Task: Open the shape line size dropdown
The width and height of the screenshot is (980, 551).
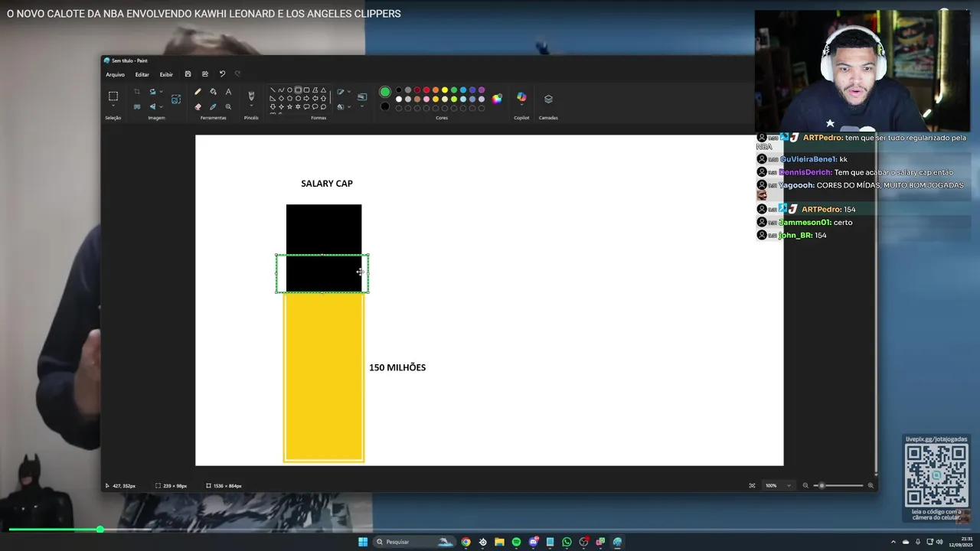Action: point(362,106)
